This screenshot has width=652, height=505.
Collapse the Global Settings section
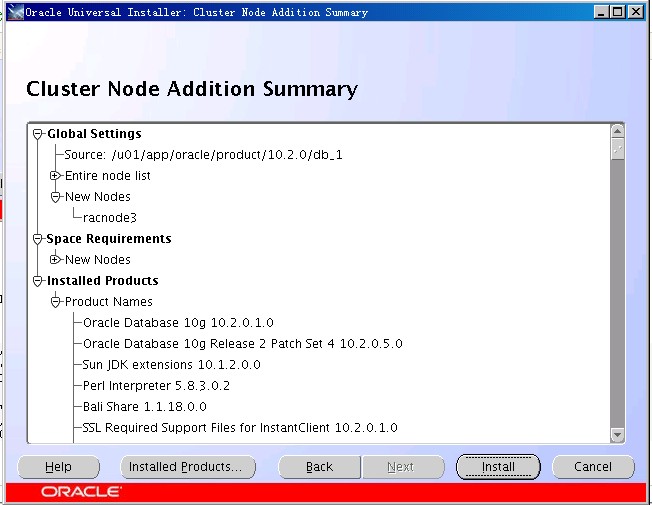pyautogui.click(x=38, y=134)
